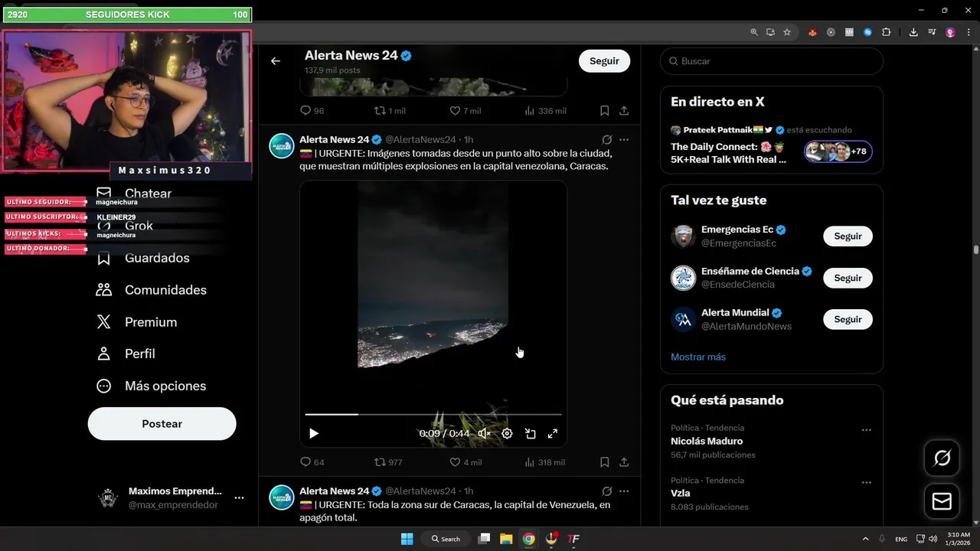The image size is (980, 551).
Task: Show hidden tray icons chevron
Action: click(x=865, y=539)
